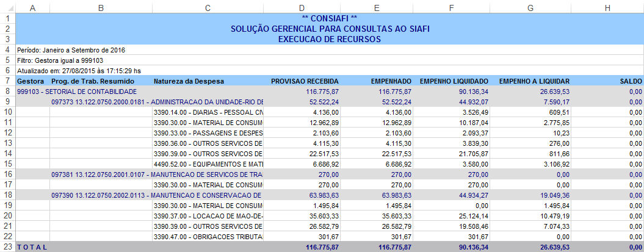Click provisao value 1.495,84 in row 19
644x252 pixels.
tap(302, 205)
